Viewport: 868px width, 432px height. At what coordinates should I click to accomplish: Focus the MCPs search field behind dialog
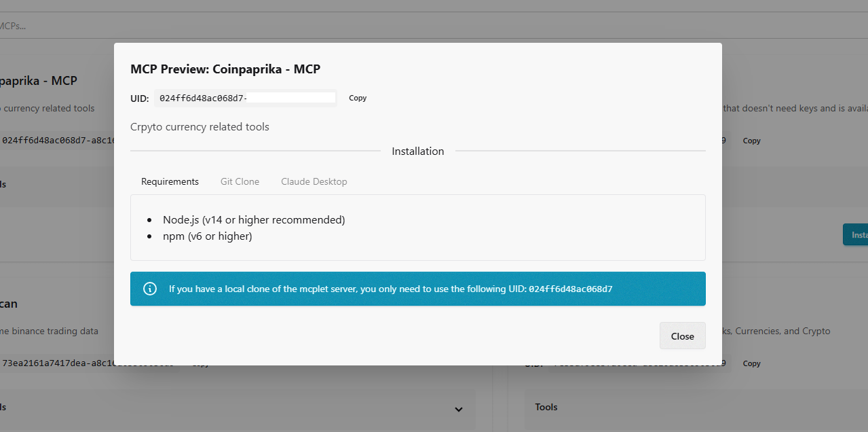coord(434,26)
